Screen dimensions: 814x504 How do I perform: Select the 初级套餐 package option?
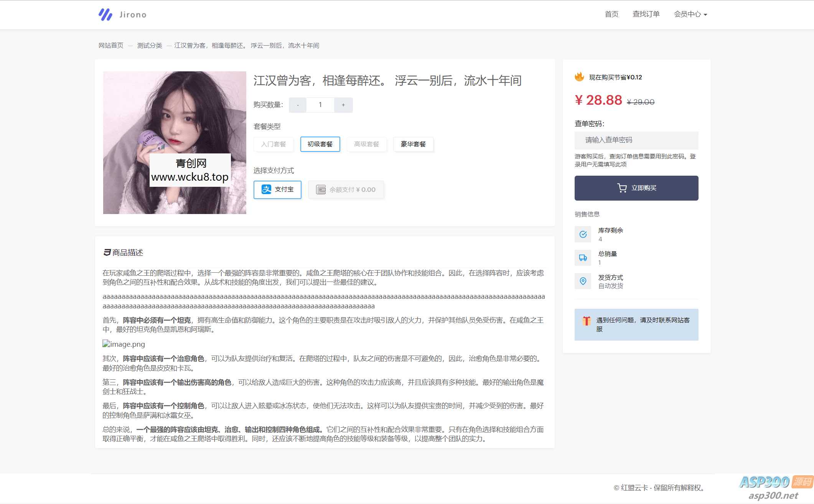pos(320,144)
